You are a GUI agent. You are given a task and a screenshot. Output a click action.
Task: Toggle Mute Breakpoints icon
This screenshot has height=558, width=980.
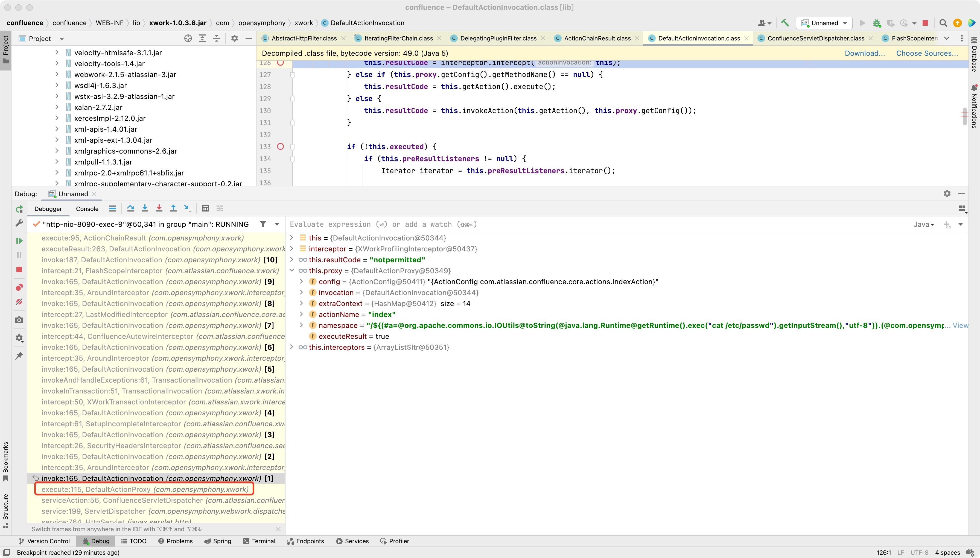pyautogui.click(x=19, y=302)
